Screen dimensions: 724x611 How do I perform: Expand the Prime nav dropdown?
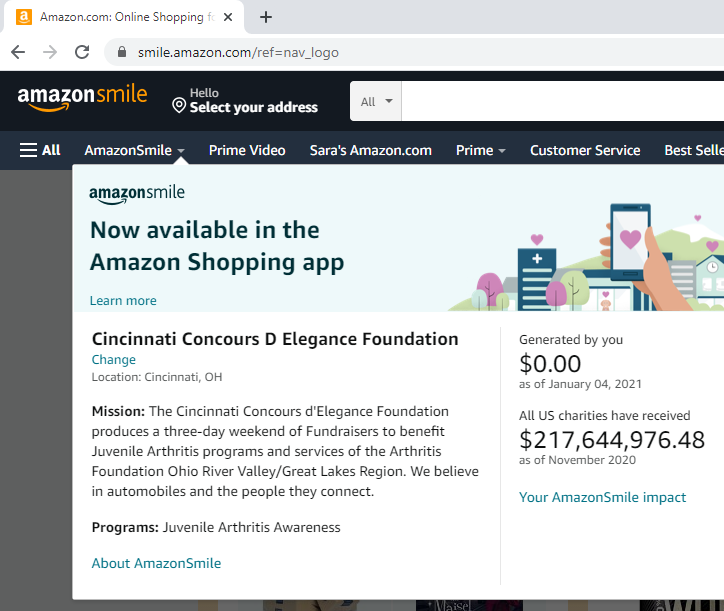pos(480,150)
